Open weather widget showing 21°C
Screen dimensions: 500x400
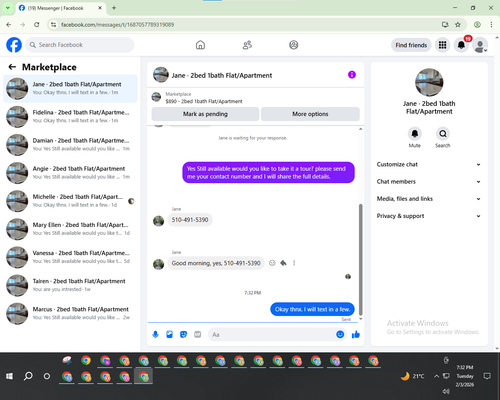coord(413,376)
